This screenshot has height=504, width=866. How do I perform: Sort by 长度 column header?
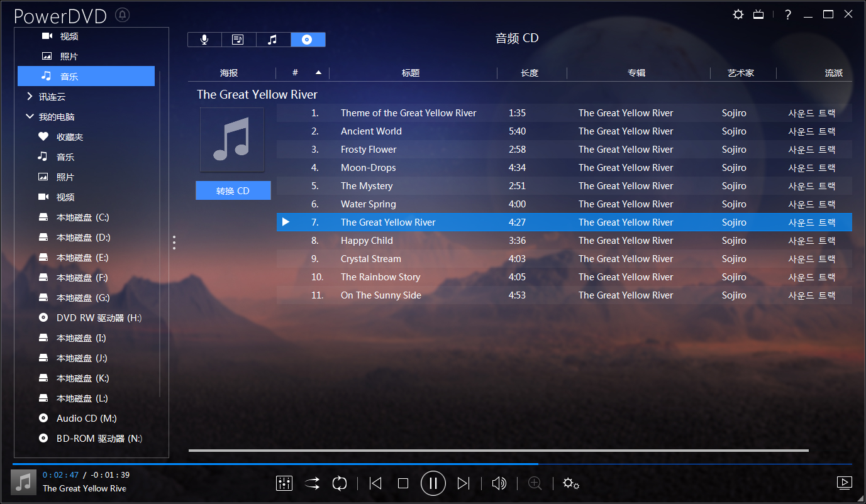pos(530,73)
